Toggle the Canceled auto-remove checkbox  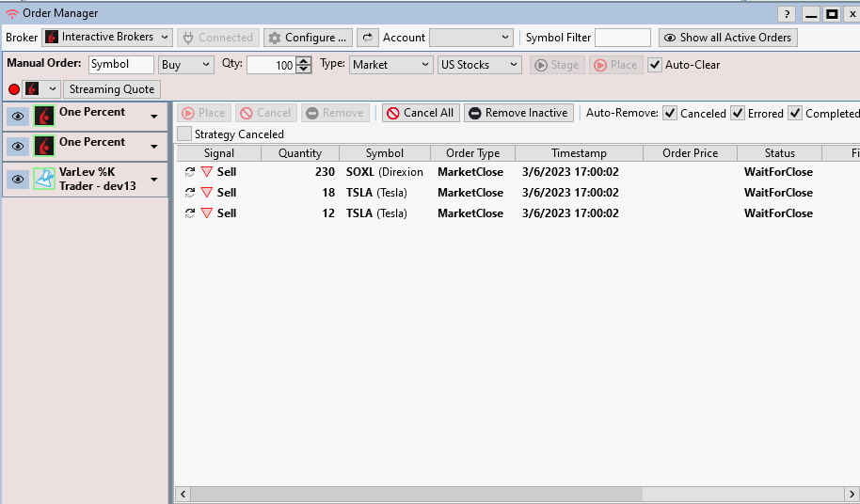(670, 113)
